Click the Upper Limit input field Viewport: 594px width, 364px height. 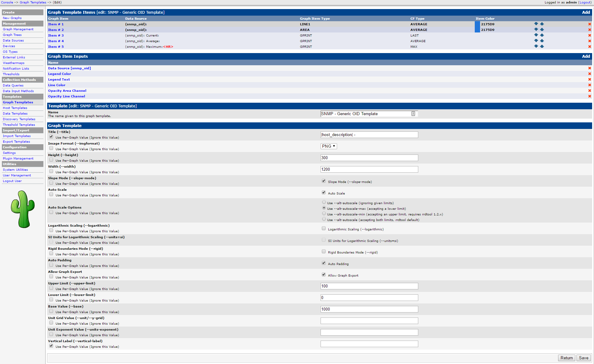pos(369,286)
